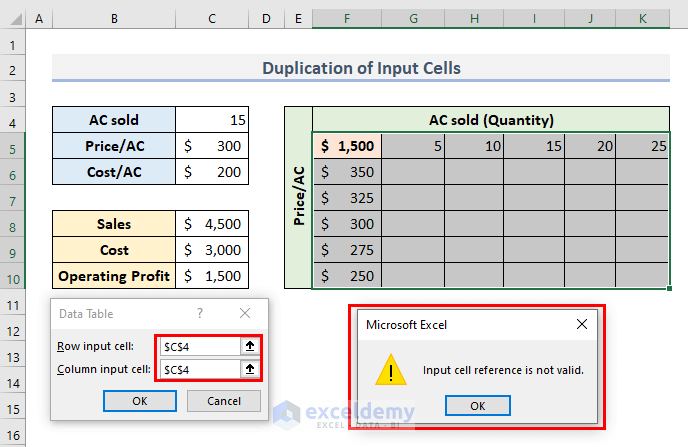The height and width of the screenshot is (447, 688).
Task: Click the Column input cell collapse-dialog arrow icon
Action: tap(250, 369)
